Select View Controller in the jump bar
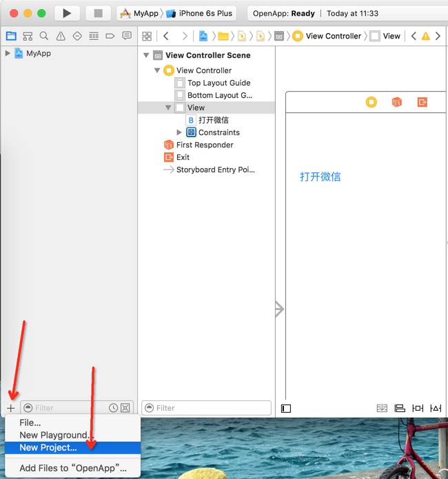Screen dimensions: 448x479 click(x=327, y=36)
